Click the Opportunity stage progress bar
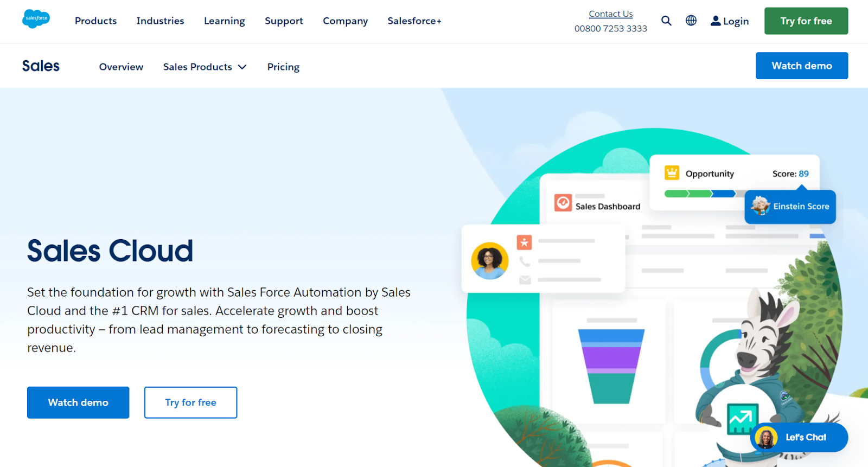The height and width of the screenshot is (467, 868). pos(704,194)
